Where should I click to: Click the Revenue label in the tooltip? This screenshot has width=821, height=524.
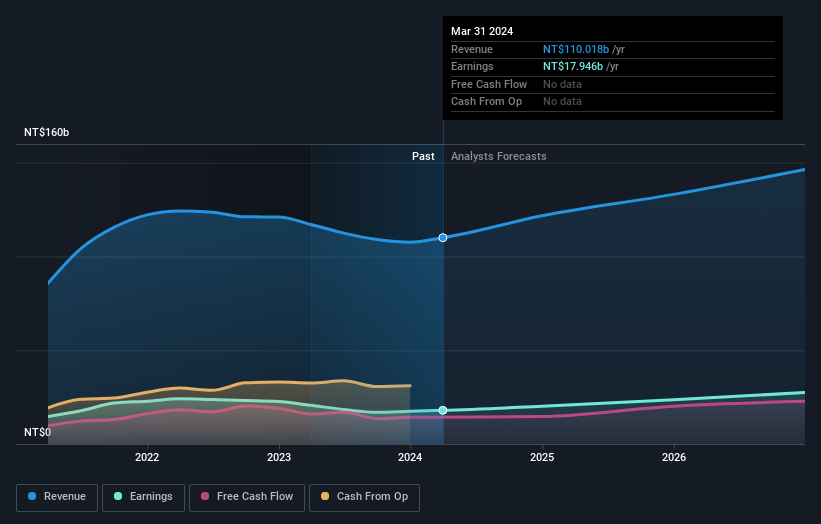click(x=472, y=49)
